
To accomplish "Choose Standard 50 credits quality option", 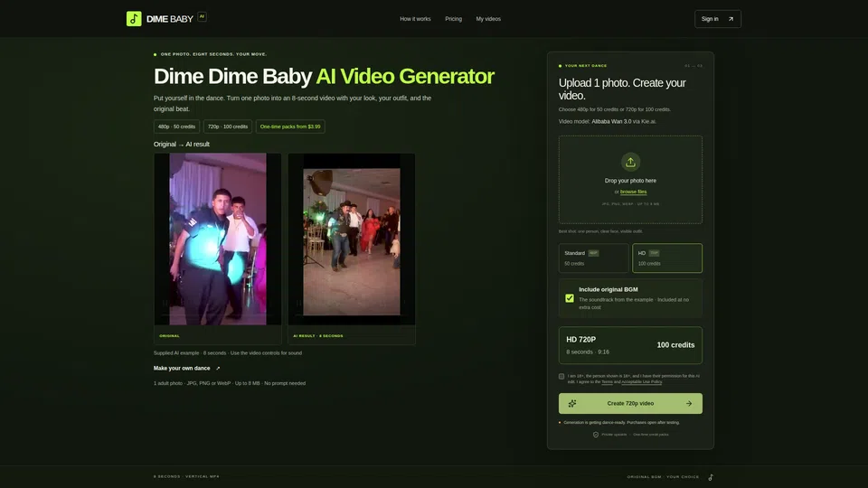I will click(x=593, y=258).
